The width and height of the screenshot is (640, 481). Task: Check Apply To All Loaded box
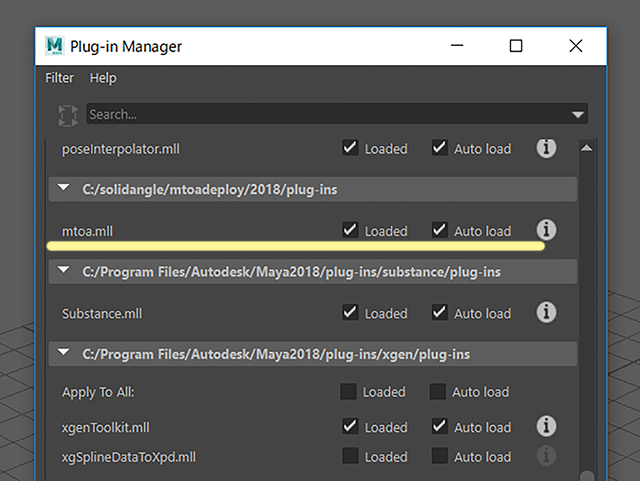[x=348, y=391]
